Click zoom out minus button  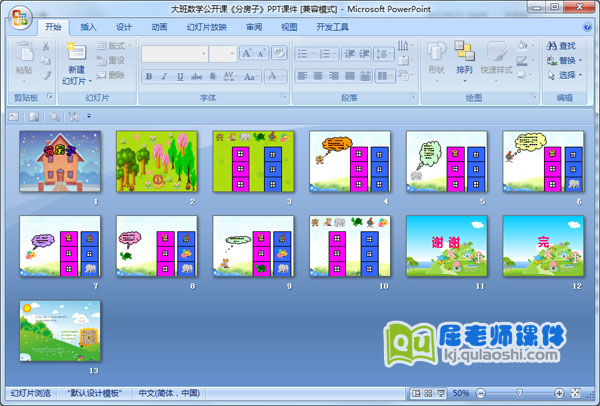481,393
